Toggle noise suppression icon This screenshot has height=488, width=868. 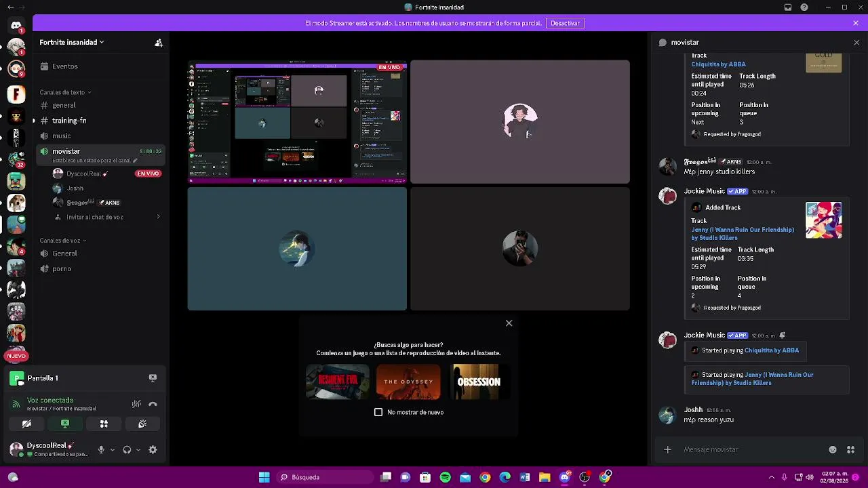(x=136, y=404)
